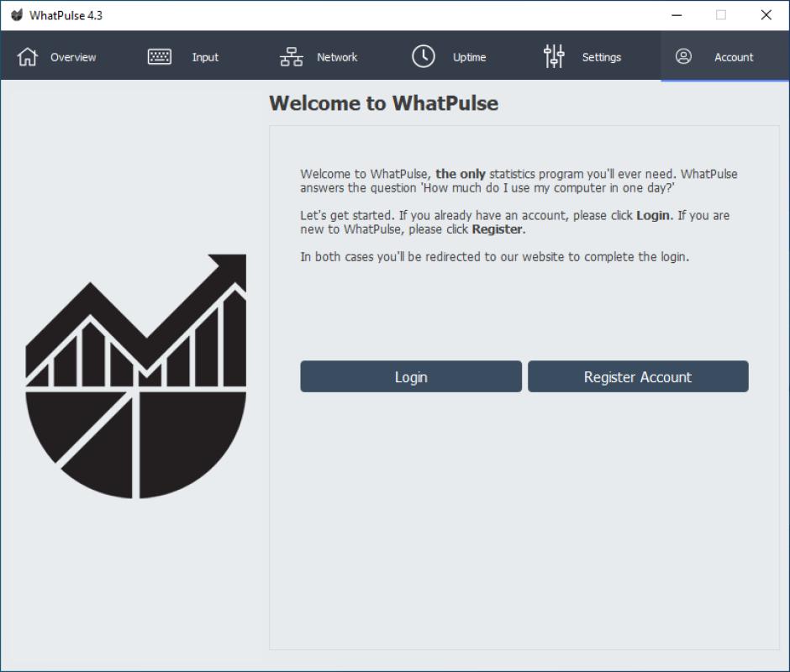Viewport: 790px width, 672px height.
Task: Click the WhatPulse logo in title bar
Action: [x=17, y=15]
